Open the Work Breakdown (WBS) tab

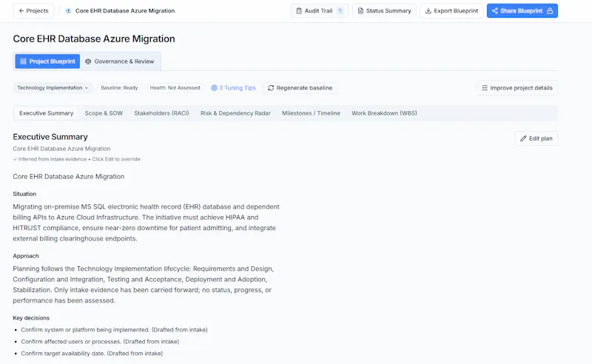384,113
